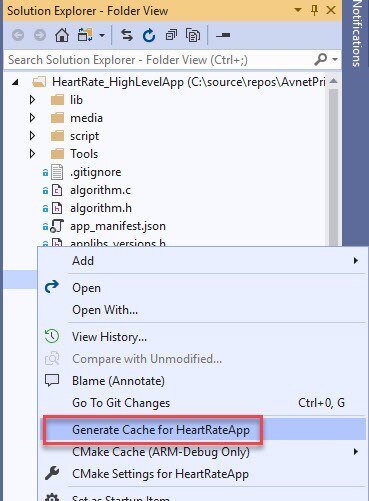Image resolution: width=369 pixels, height=501 pixels.
Task: Click the View History clock icon
Action: [x=52, y=336]
